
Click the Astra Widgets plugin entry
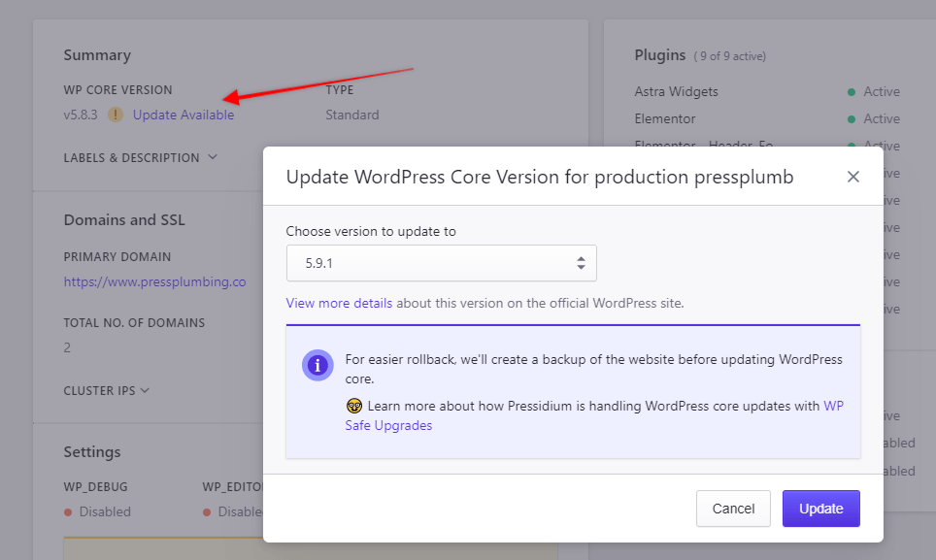[x=676, y=91]
